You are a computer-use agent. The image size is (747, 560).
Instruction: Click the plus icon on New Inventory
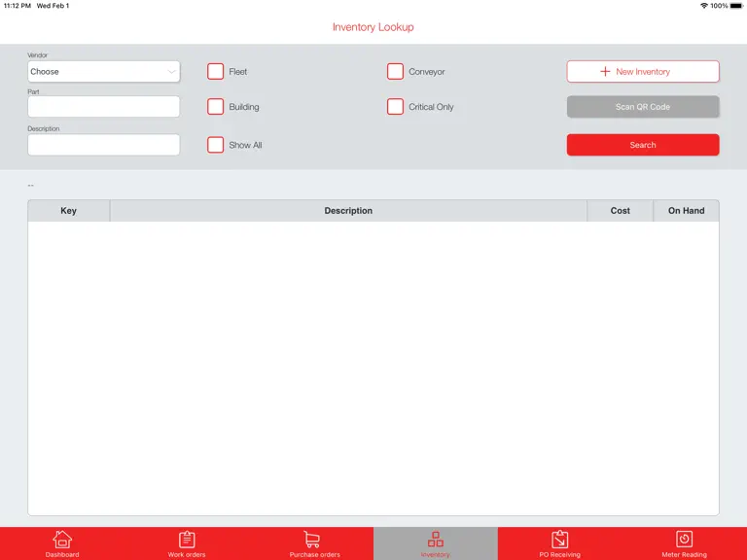605,71
